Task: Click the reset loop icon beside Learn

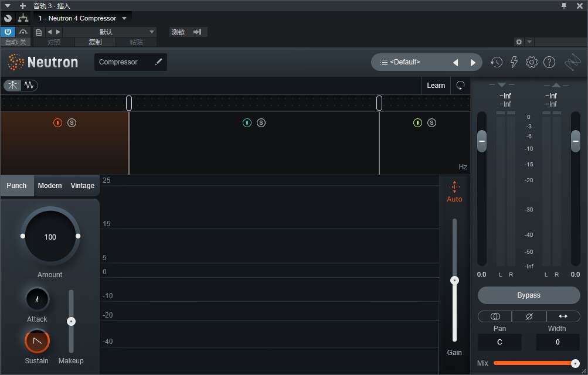Action: 460,86
